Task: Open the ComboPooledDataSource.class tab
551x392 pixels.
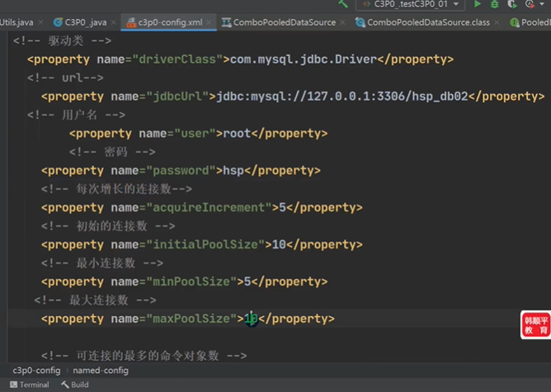Action: point(428,22)
